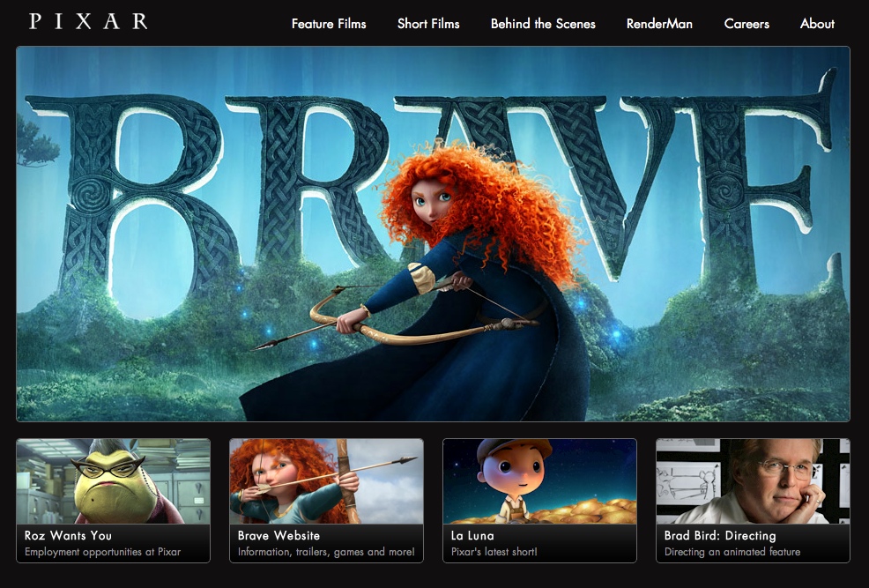Go to Behind the Scenes
This screenshot has height=588, width=869.
(543, 24)
